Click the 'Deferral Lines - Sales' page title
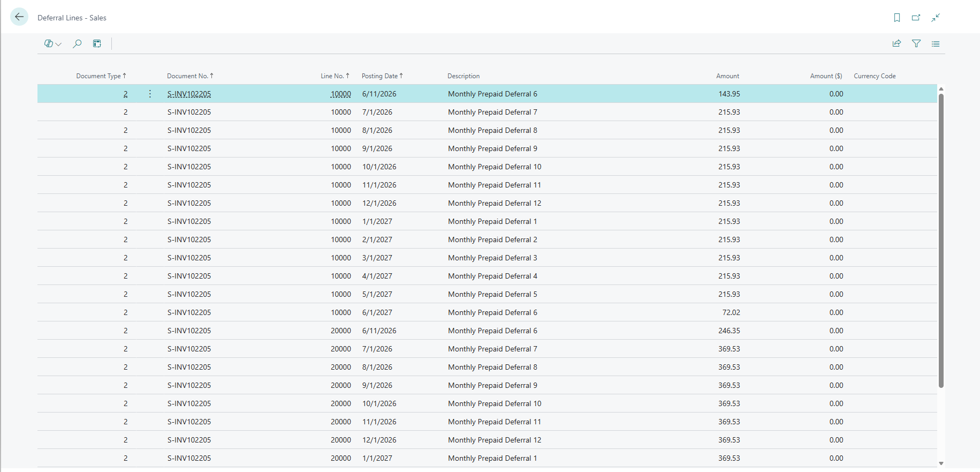Viewport: 980px width, 472px height. pos(72,18)
